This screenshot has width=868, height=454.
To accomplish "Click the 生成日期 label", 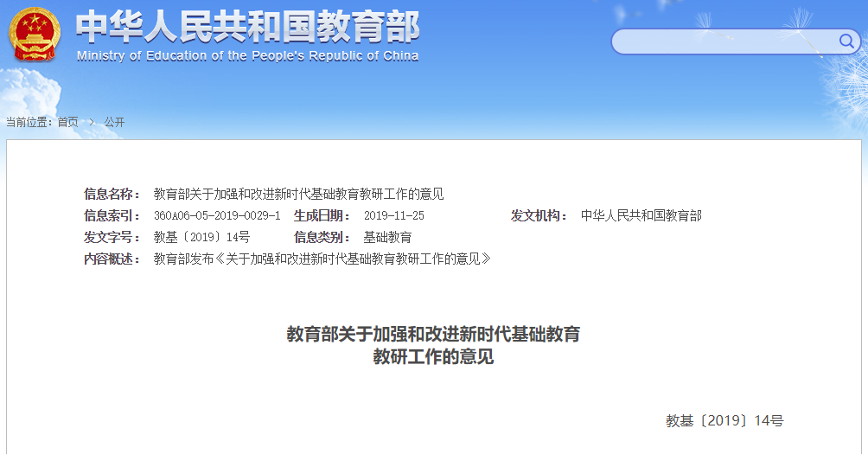I will click(x=322, y=215).
